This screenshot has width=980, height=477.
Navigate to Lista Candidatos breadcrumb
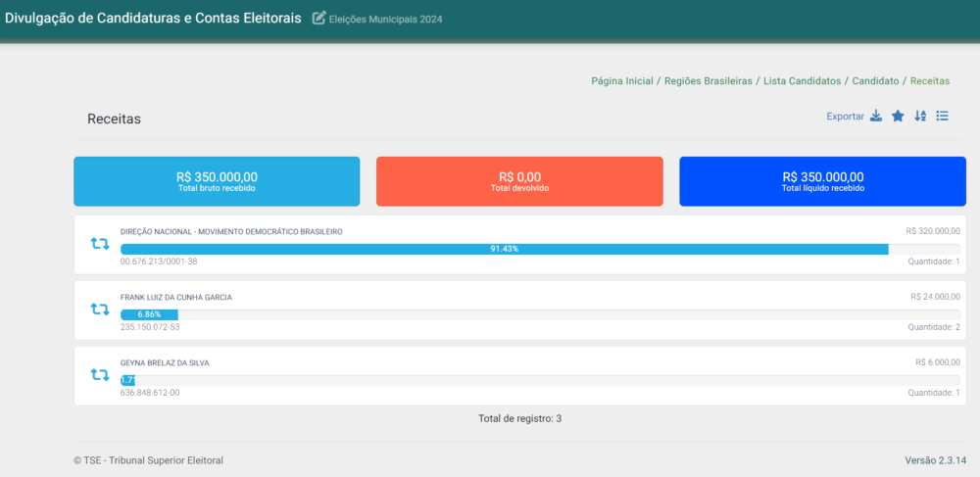tap(802, 80)
